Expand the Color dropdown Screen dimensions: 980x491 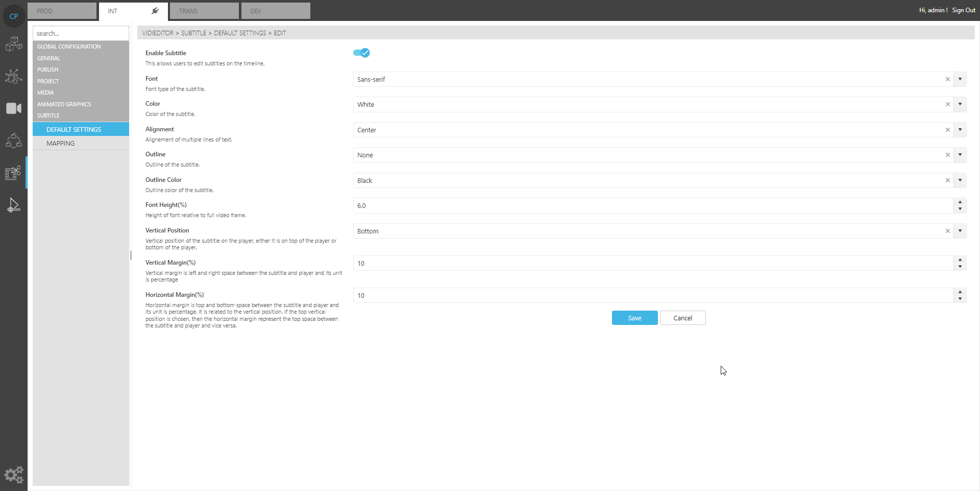pos(960,104)
